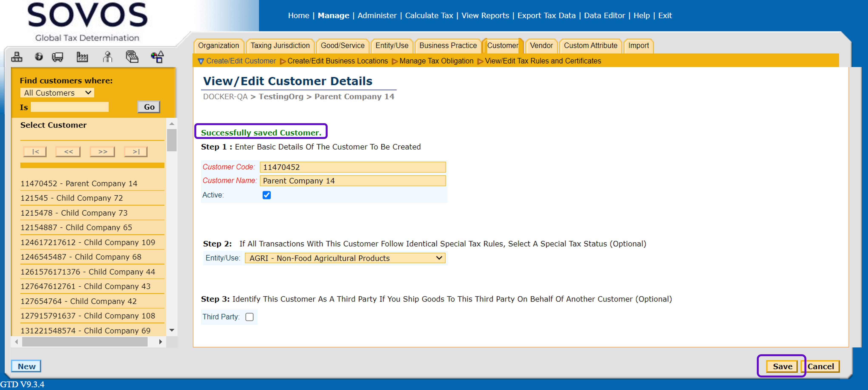Open the View Reports menu
The image size is (868, 390).
pyautogui.click(x=485, y=16)
